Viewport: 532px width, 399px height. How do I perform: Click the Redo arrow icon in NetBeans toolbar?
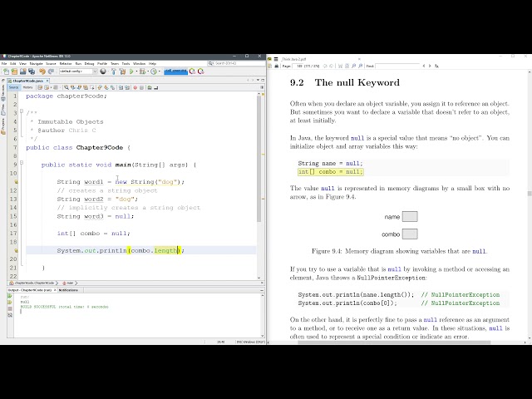pos(51,71)
